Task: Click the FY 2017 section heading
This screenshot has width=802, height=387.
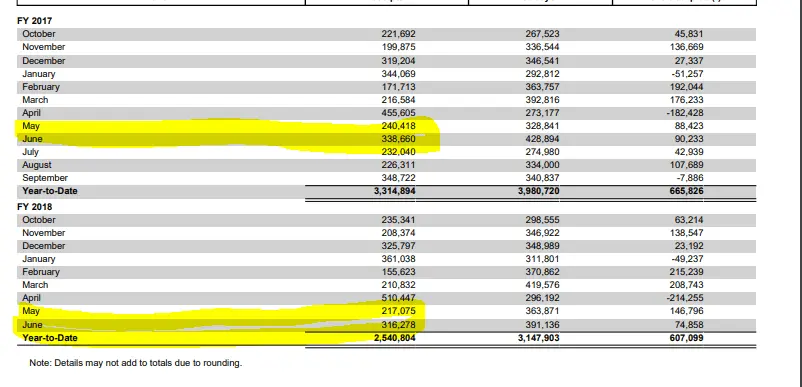Action: [x=35, y=21]
